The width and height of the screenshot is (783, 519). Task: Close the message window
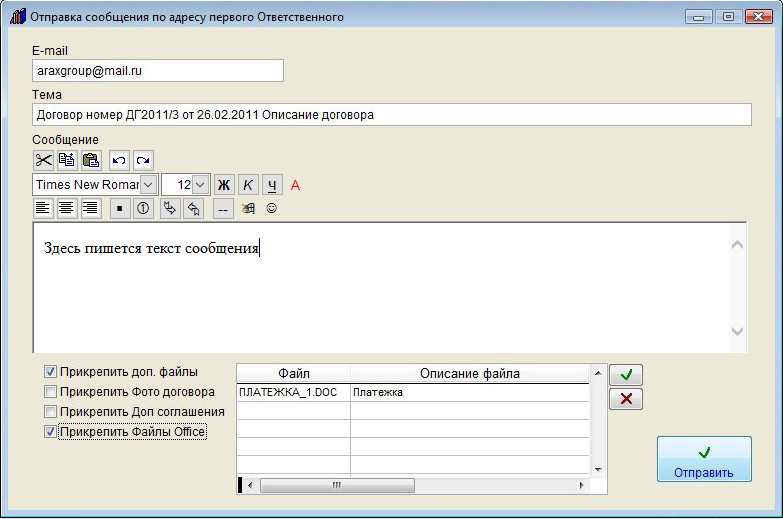pos(759,16)
